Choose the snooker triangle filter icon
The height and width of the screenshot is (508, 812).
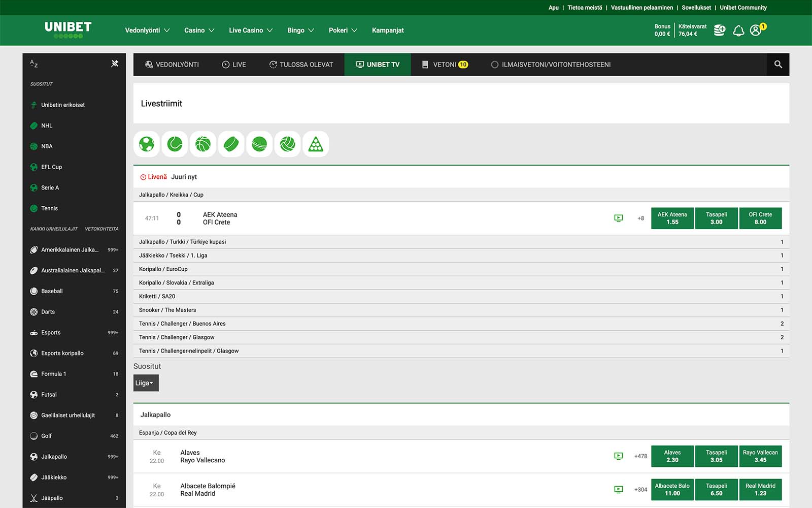click(316, 144)
